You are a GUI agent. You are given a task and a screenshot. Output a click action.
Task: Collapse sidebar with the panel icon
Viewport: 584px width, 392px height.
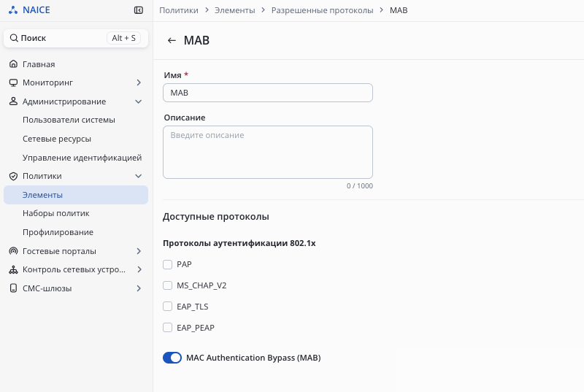coord(139,10)
